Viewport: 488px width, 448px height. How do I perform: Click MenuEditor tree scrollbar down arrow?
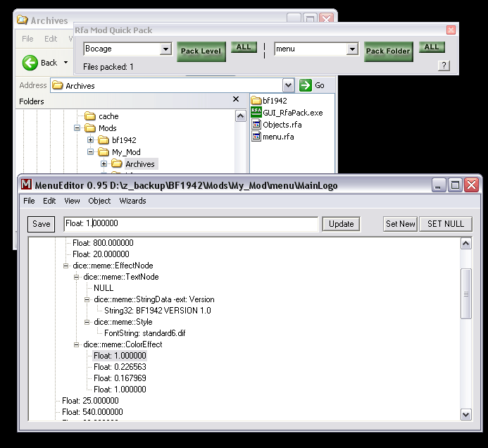tap(465, 415)
